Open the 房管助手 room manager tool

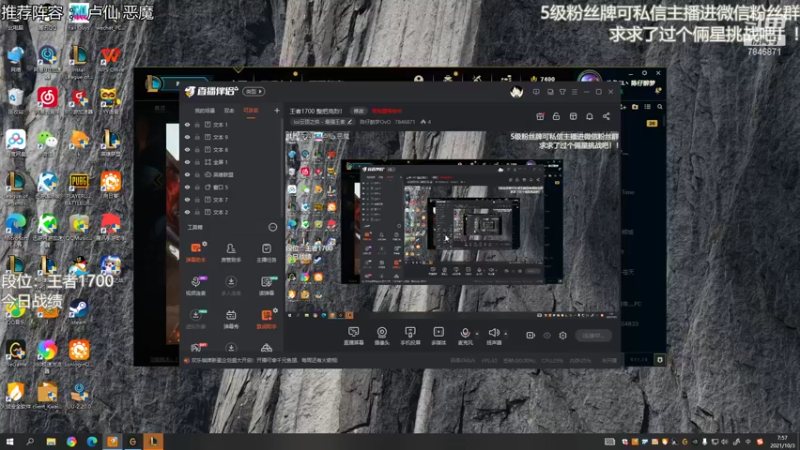(231, 252)
